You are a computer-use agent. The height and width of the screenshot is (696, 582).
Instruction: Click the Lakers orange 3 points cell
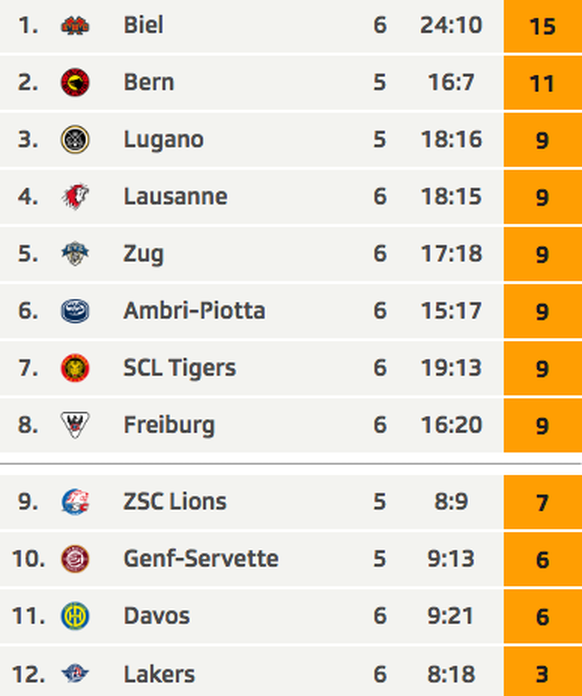(542, 671)
